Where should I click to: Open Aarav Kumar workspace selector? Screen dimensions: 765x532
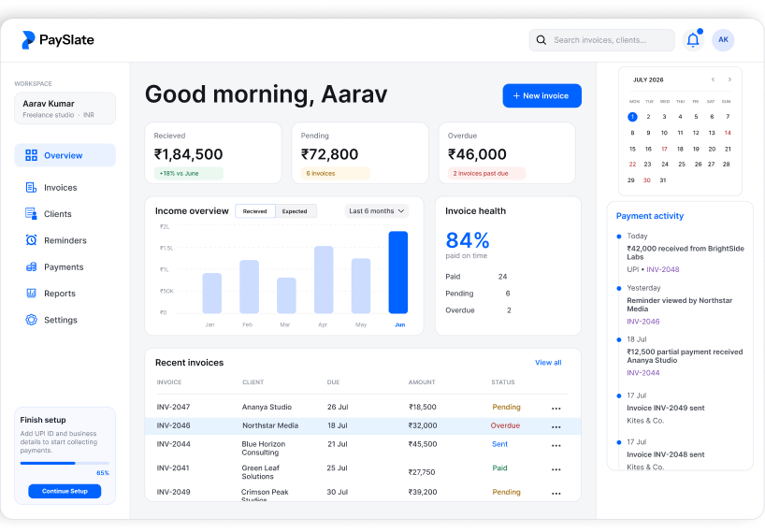[65, 108]
